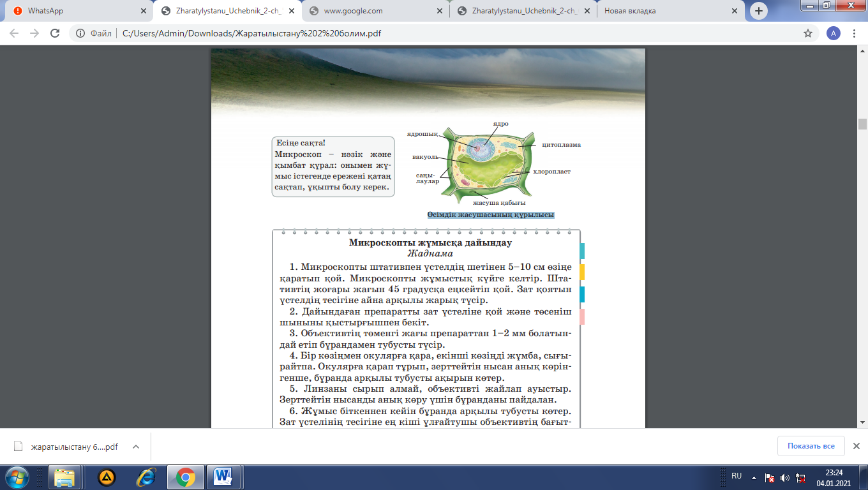Open Chrome's three-dot menu
The height and width of the screenshot is (490, 868).
pos(854,33)
